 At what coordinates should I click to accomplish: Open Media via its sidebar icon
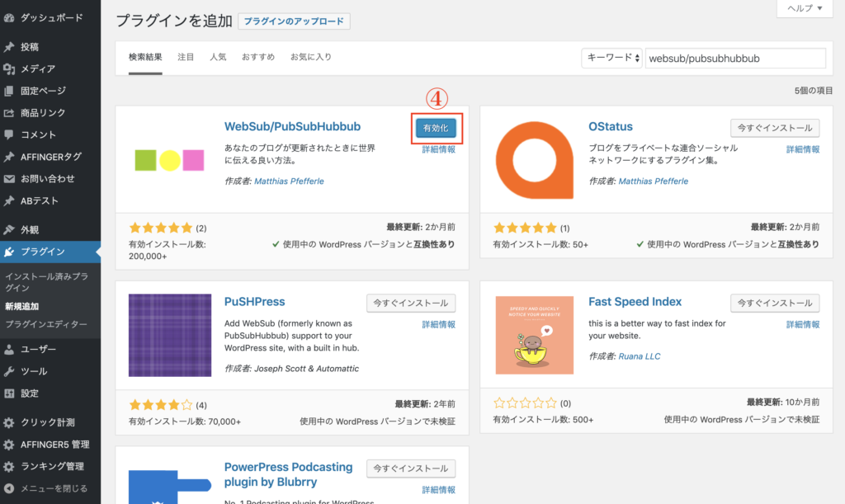[9, 68]
